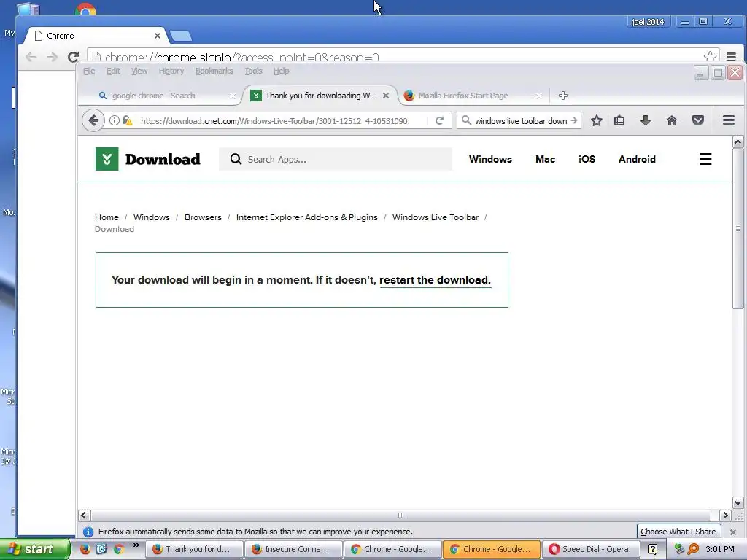Expand the quick launch chevron on the taskbar
The image size is (747, 560).
click(x=136, y=545)
